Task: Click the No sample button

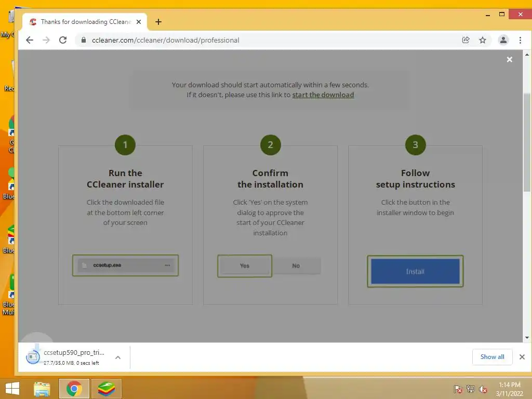Action: pos(296,265)
